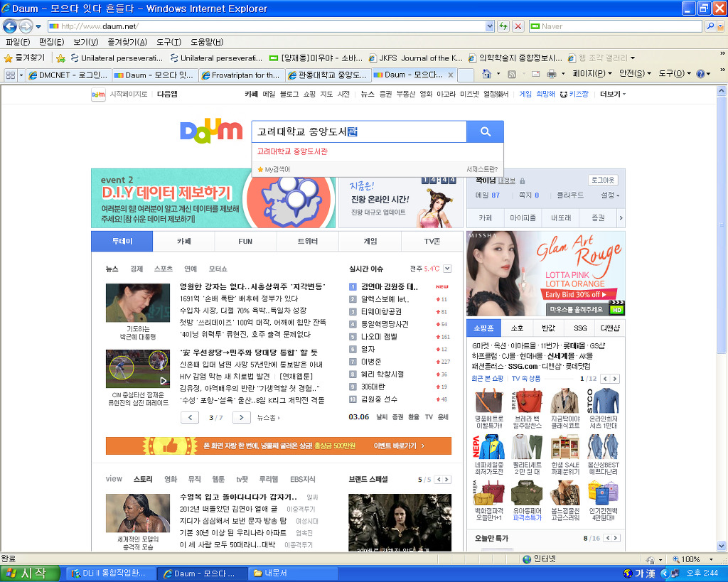
Task: Open the 김연아 김원중 trending issue
Action: tap(390, 287)
